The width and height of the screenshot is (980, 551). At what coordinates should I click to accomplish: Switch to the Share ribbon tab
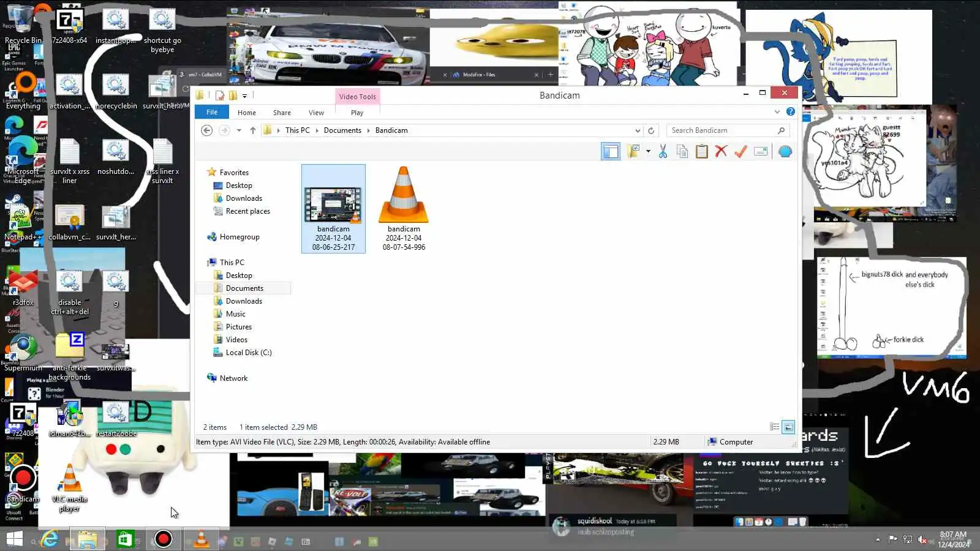click(282, 113)
